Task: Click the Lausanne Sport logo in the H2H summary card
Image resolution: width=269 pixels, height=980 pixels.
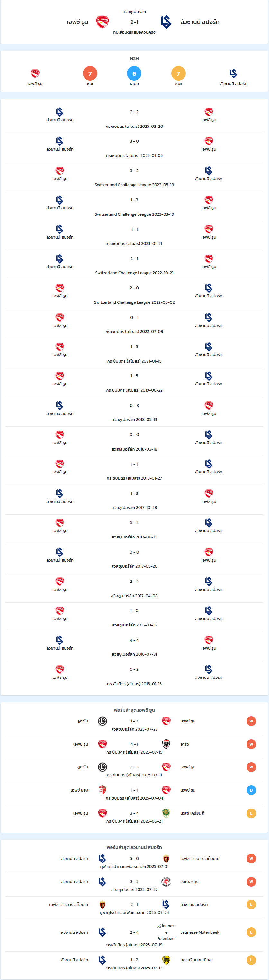Action: pos(234,73)
